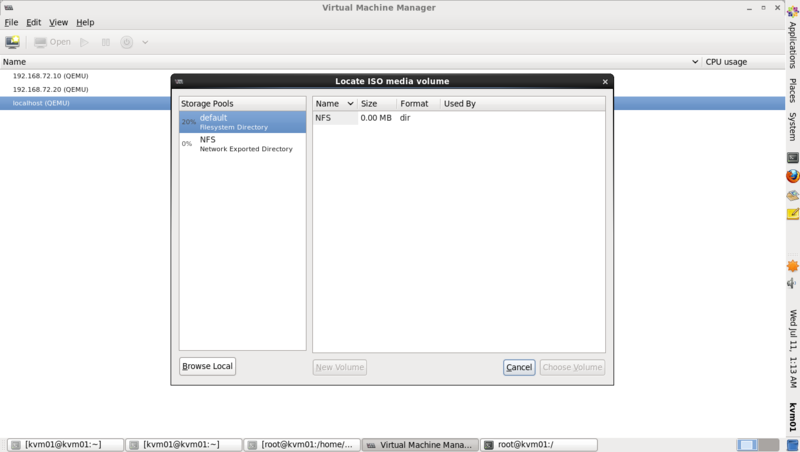Switch to [root@kvm01:/home/... taskbar window
This screenshot has height=452, width=800.
pos(302,445)
